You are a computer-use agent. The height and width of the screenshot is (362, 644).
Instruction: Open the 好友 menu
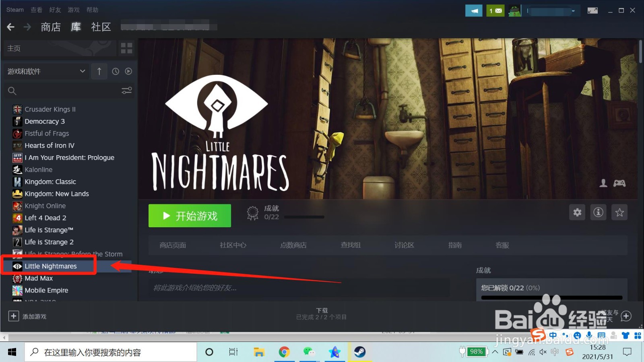pyautogui.click(x=55, y=10)
